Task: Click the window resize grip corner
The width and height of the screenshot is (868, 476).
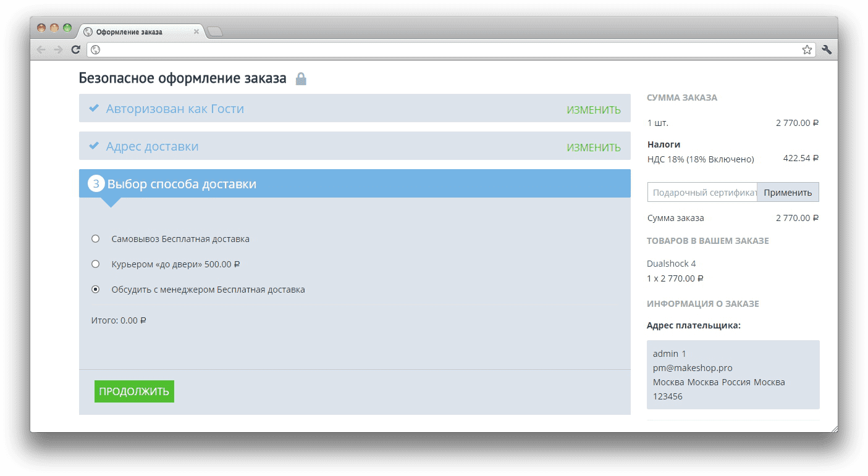Action: click(x=834, y=428)
